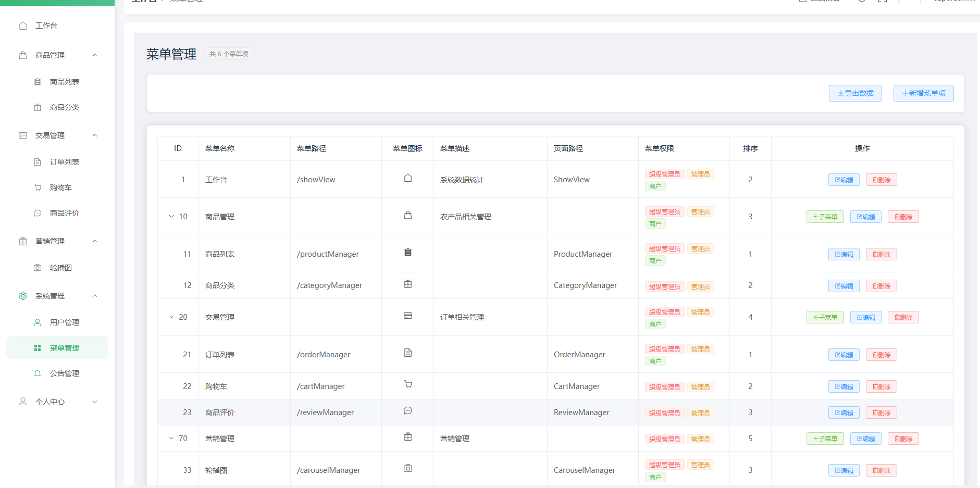The width and height of the screenshot is (980, 488).
Task: Click the 工作台 home icon in sidebar
Action: 23,26
